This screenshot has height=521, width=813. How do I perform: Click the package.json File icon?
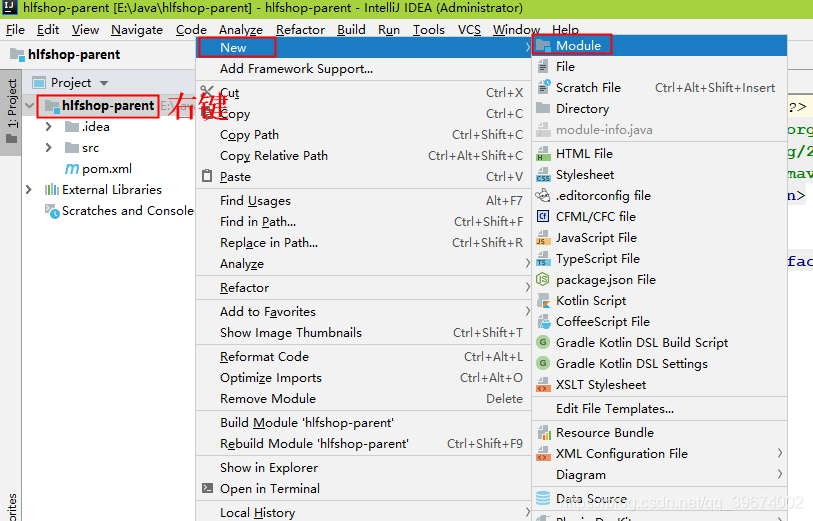(x=542, y=279)
